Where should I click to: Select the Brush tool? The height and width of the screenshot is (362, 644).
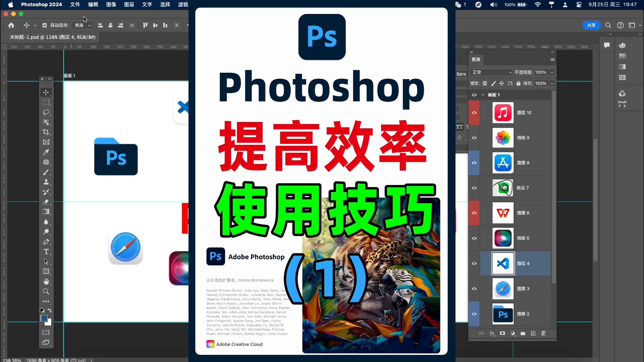(x=46, y=172)
